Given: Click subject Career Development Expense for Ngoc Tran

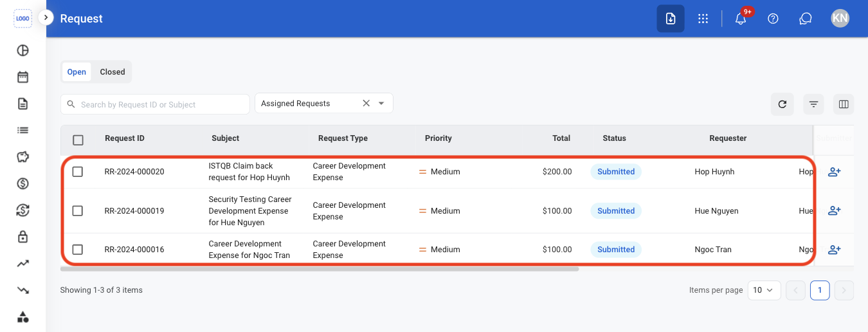Looking at the screenshot, I should tap(249, 250).
